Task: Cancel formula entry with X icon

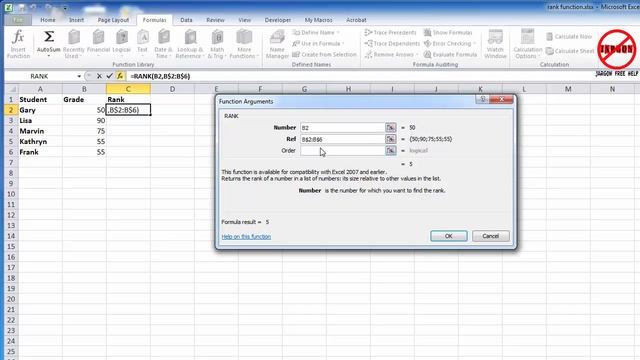Action: [x=99, y=76]
